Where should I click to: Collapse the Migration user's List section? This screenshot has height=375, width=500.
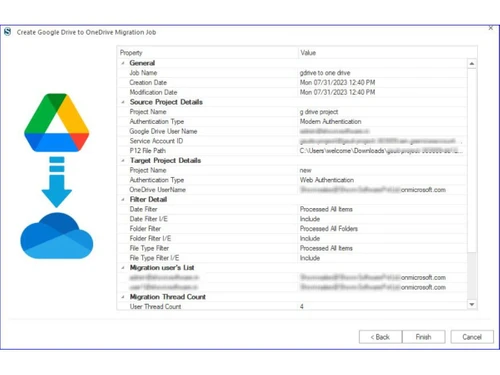coord(123,268)
